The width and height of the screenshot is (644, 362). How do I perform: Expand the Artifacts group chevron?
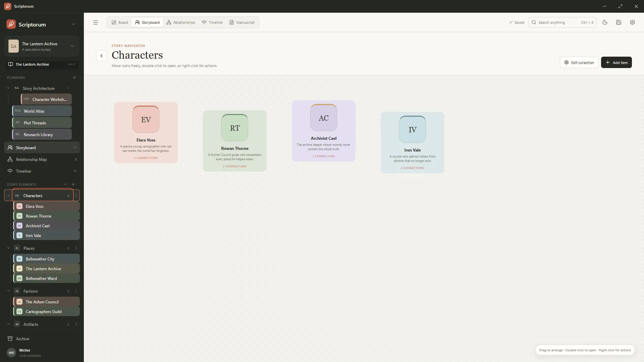8,324
